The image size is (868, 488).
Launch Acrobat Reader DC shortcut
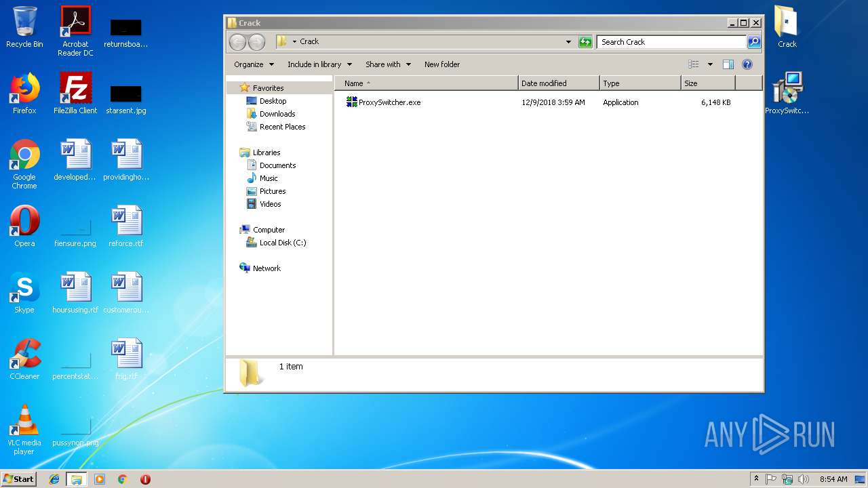75,31
